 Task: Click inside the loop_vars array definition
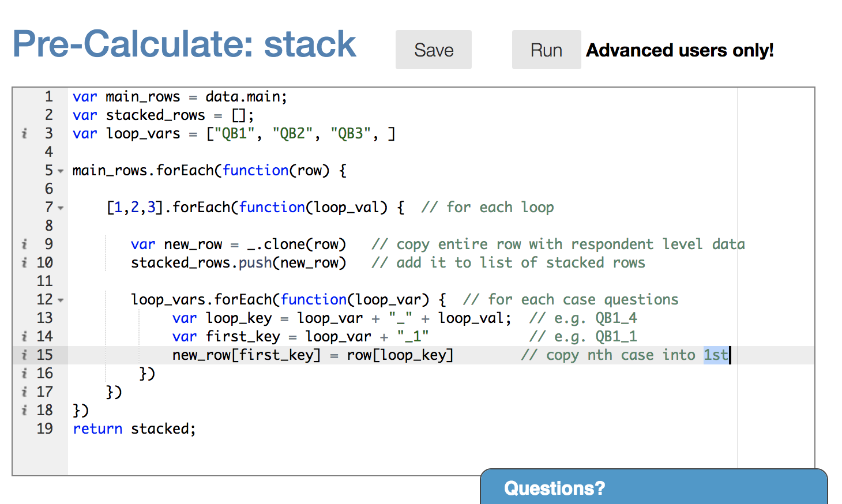click(300, 134)
